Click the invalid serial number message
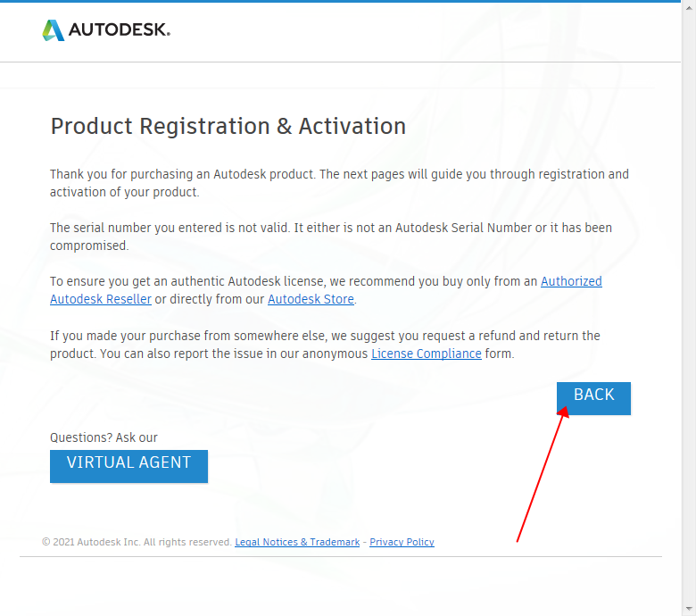696x616 pixels. point(330,237)
